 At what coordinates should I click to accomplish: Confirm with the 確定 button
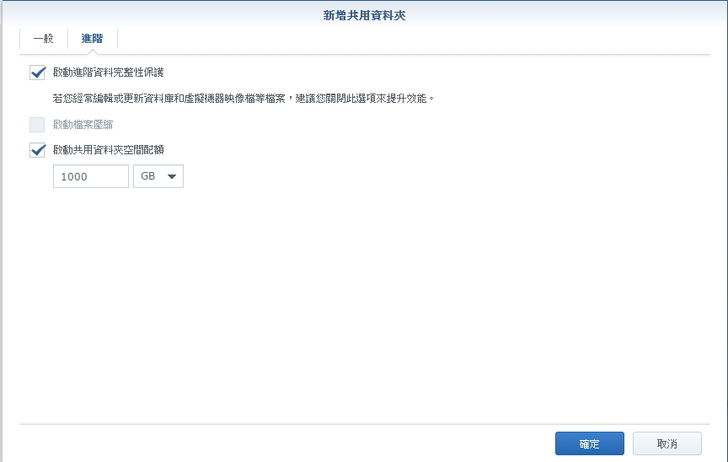(x=590, y=444)
